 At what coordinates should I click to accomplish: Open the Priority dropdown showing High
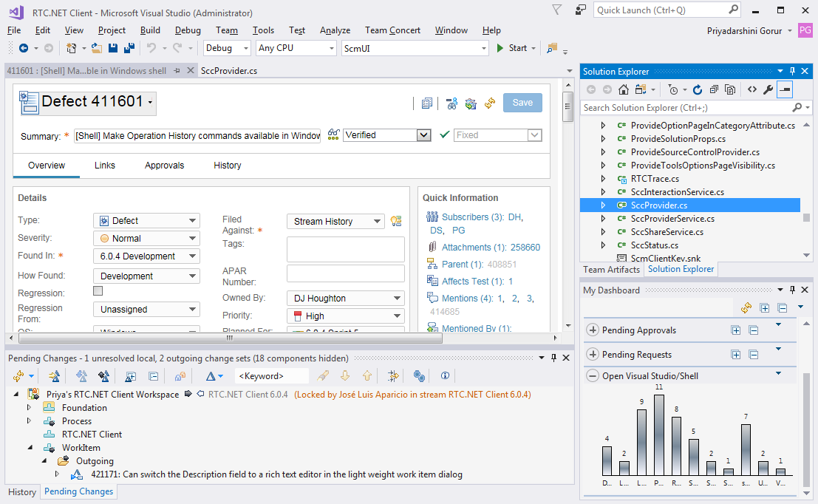(x=345, y=316)
